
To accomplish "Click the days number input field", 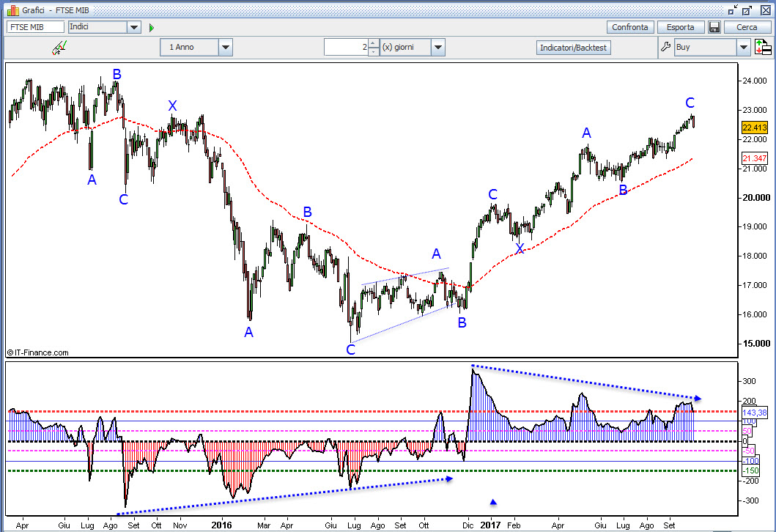I will tap(347, 48).
